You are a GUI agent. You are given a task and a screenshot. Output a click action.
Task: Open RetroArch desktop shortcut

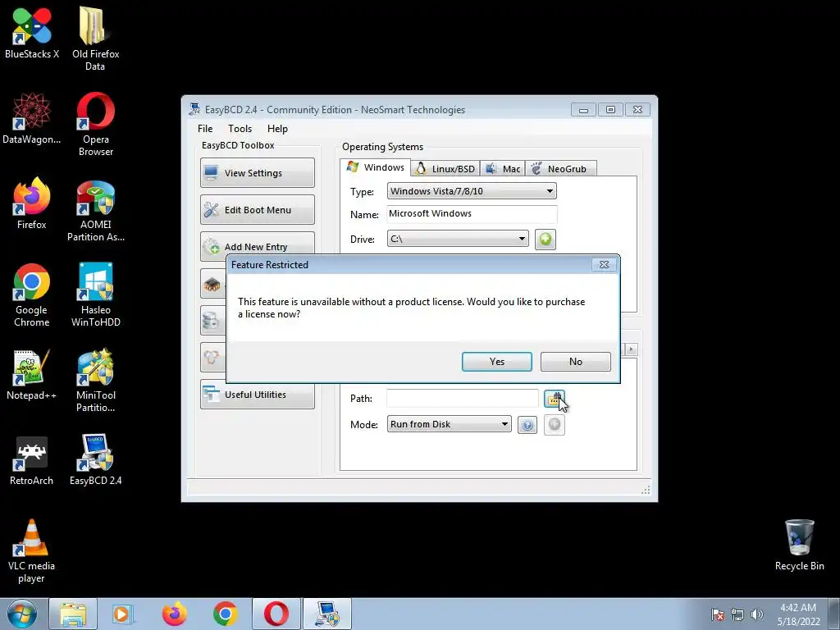point(32,459)
